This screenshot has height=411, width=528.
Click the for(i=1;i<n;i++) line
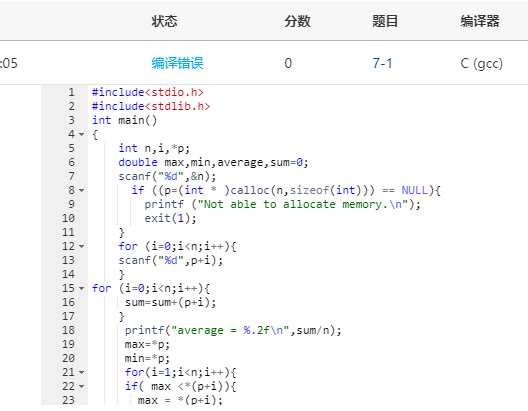180,372
